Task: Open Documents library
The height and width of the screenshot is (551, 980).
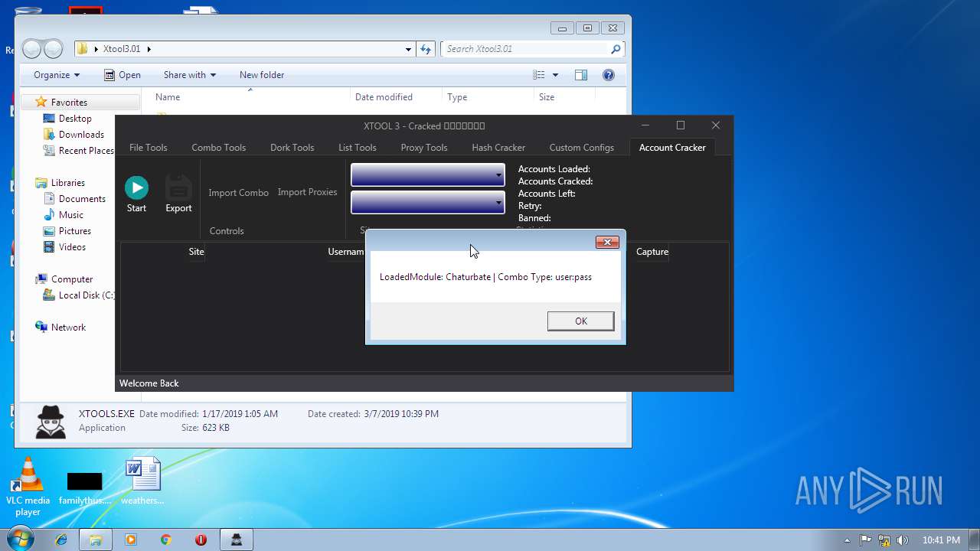Action: (82, 199)
